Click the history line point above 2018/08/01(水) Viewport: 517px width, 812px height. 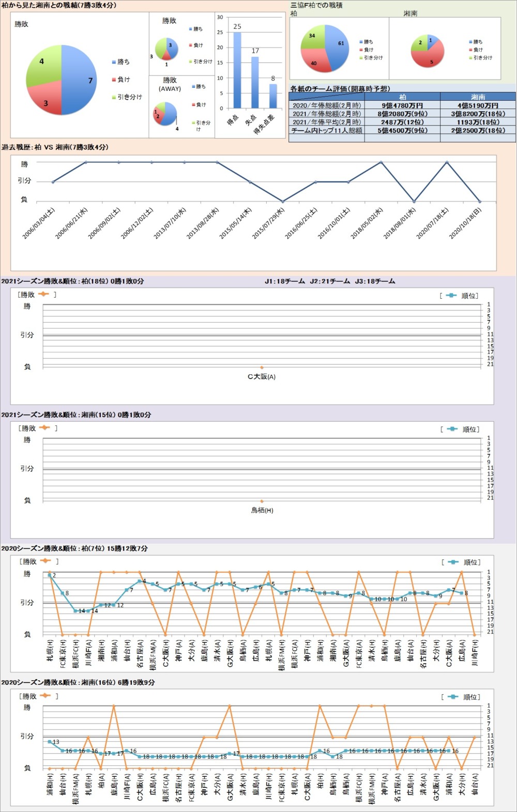click(414, 202)
